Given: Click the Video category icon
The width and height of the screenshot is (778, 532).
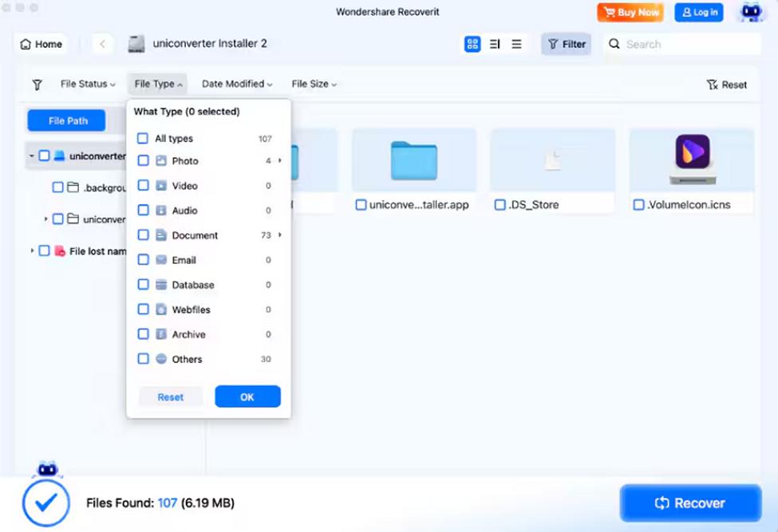Looking at the screenshot, I should click(x=161, y=185).
